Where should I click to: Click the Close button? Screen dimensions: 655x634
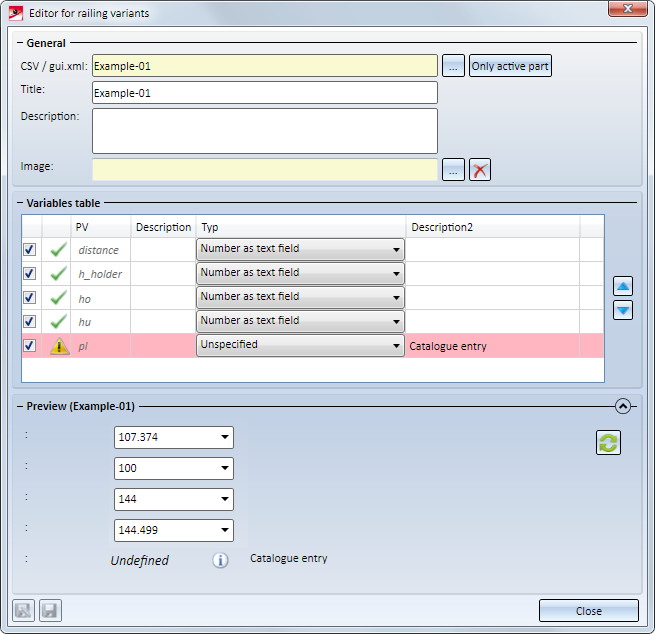pyautogui.click(x=589, y=611)
